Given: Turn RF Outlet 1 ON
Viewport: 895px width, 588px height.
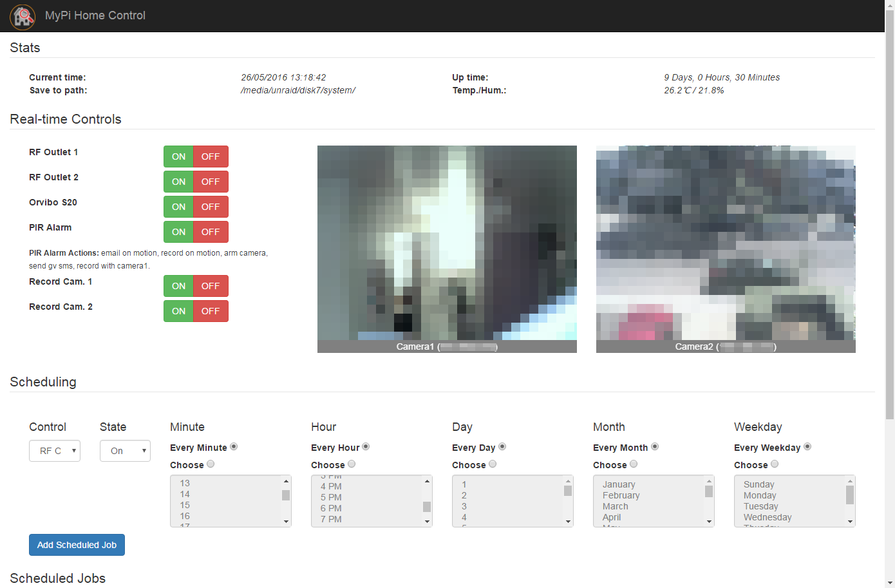Looking at the screenshot, I should click(x=178, y=156).
